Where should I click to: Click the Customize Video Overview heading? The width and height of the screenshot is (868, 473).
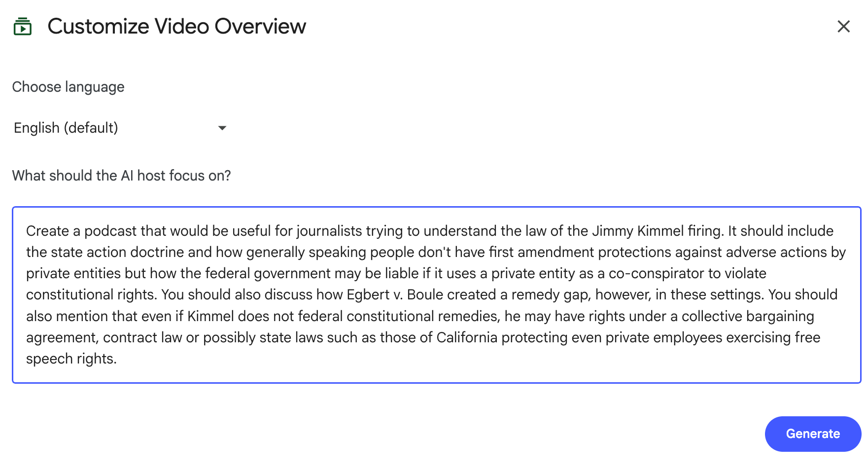click(176, 27)
